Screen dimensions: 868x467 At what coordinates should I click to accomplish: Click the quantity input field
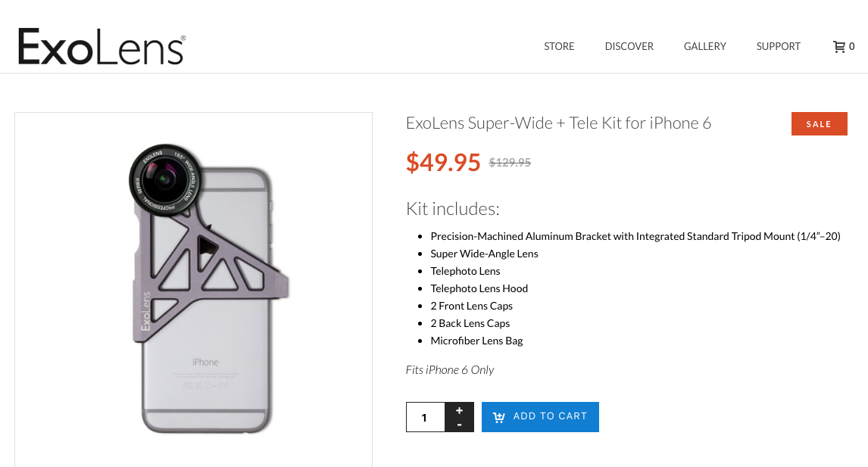coord(425,417)
